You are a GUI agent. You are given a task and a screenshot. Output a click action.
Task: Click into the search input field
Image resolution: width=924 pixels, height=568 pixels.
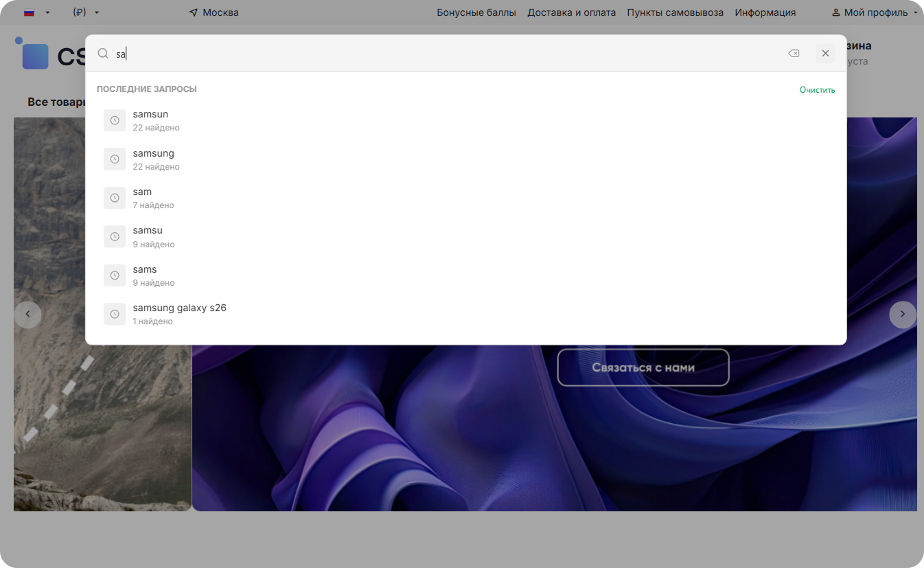(446, 54)
